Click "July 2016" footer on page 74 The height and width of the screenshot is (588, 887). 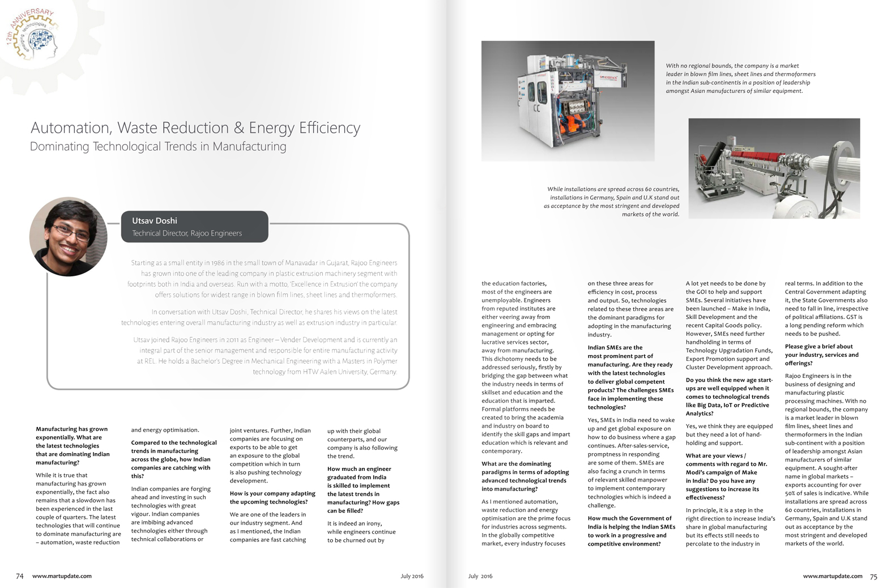(412, 576)
